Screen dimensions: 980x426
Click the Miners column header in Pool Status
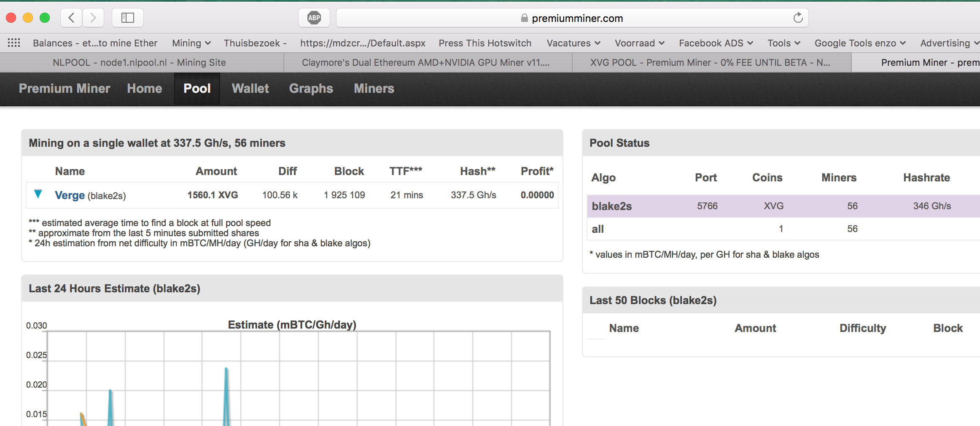point(839,178)
